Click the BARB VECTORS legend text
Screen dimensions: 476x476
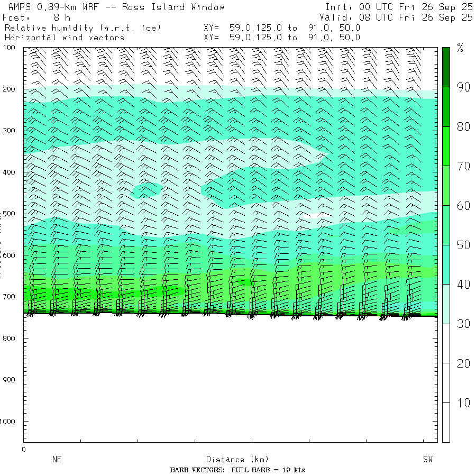click(x=237, y=470)
